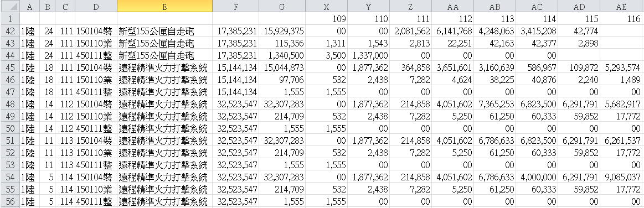The width and height of the screenshot is (644, 208).
Task: Click cell AC54 with value 4,000,000
Action: click(537, 177)
